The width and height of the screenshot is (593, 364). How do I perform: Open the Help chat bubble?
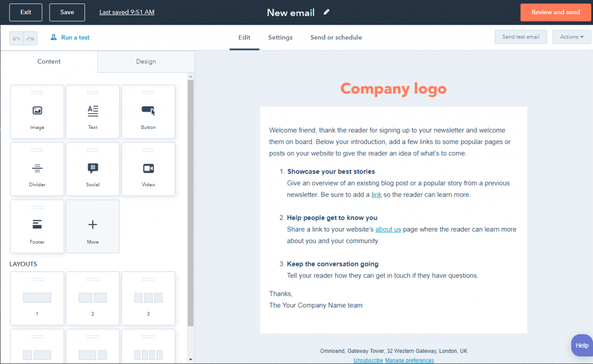(582, 345)
